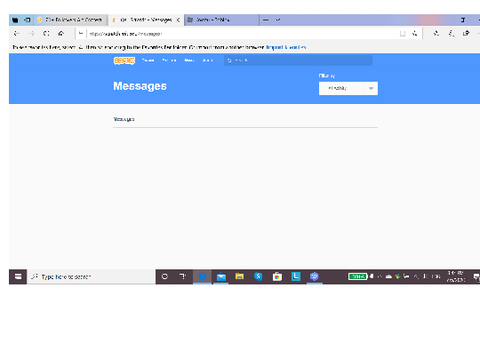This screenshot has width=480, height=360.
Task: Expand the tab preview chevron
Action: 277,20
